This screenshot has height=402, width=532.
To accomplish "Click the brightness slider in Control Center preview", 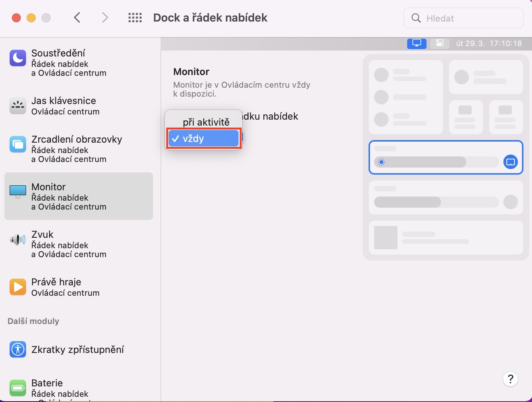I will (x=436, y=162).
